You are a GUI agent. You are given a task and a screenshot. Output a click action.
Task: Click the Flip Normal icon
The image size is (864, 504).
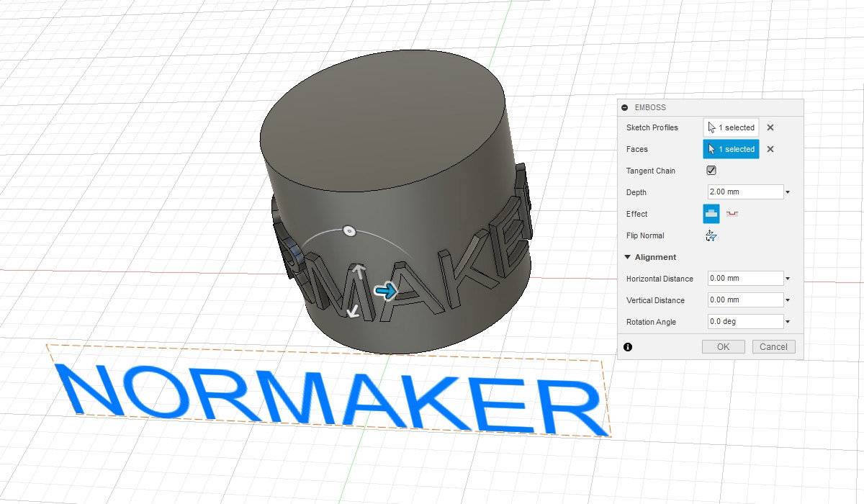coord(711,235)
